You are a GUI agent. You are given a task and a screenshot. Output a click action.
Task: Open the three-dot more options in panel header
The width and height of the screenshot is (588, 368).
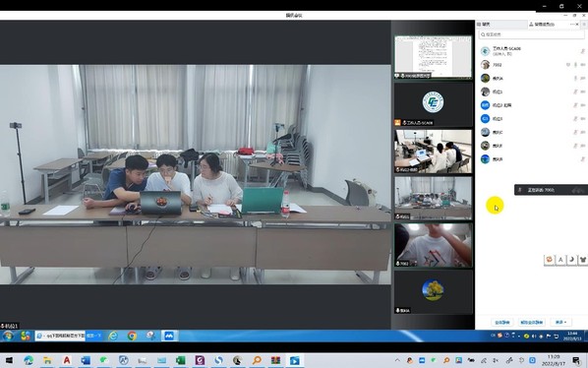pos(572,25)
